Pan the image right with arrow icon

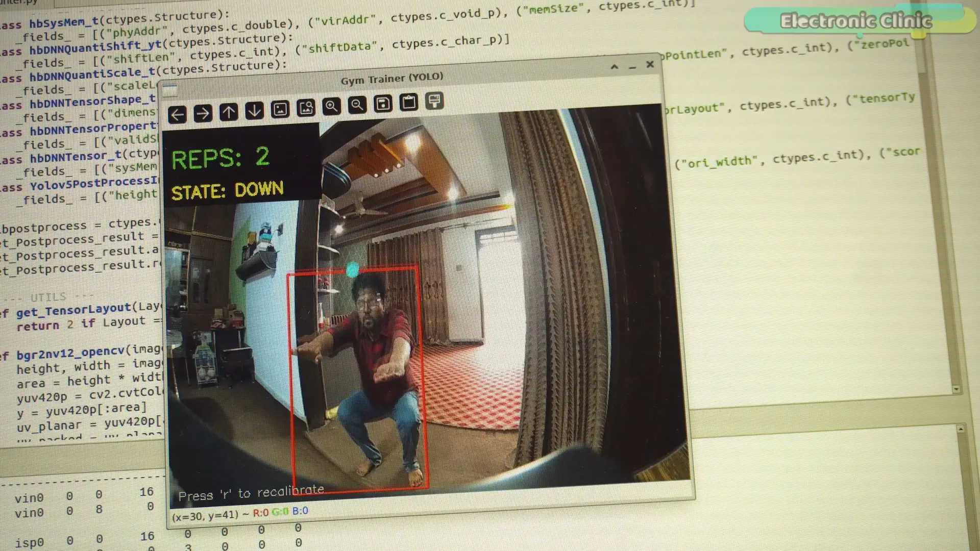pyautogui.click(x=203, y=113)
